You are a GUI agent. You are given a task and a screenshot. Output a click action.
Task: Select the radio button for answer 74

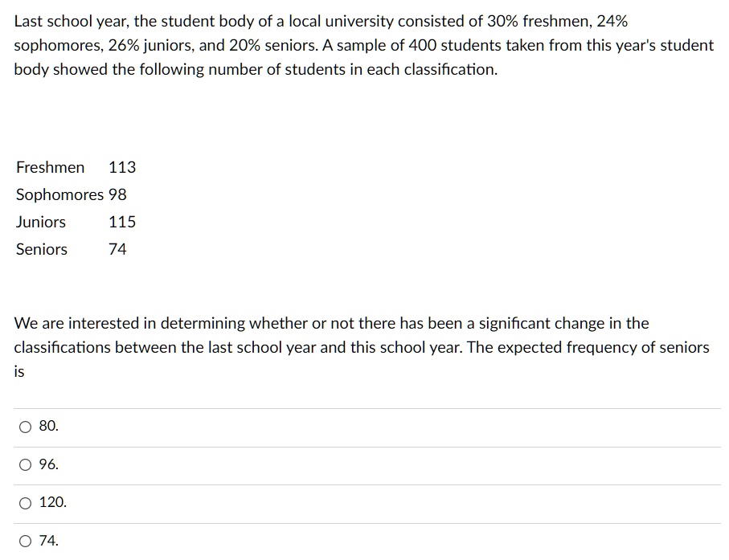click(x=25, y=541)
